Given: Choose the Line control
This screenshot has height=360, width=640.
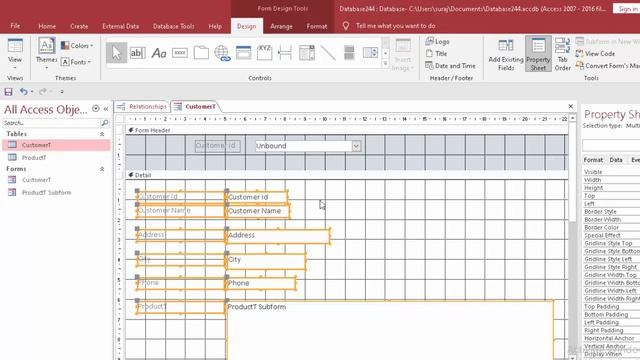Looking at the screenshot, I should click(328, 53).
